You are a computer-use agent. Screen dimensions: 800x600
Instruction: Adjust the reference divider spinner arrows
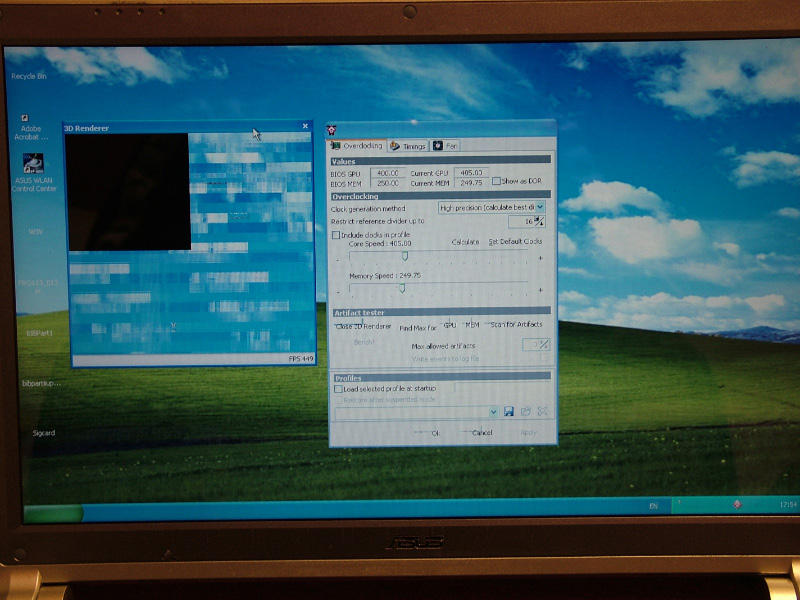540,221
